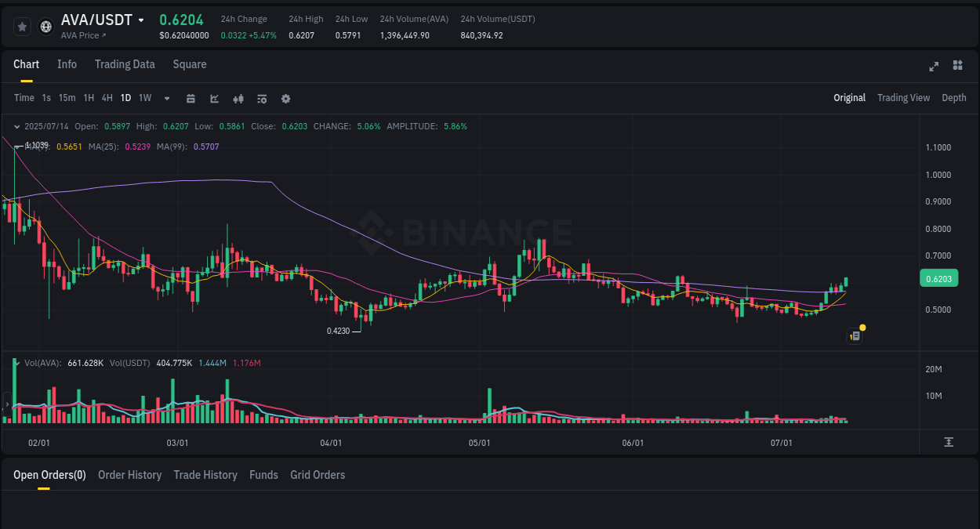980x529 pixels.
Task: Open the date range picker icon
Action: [191, 98]
